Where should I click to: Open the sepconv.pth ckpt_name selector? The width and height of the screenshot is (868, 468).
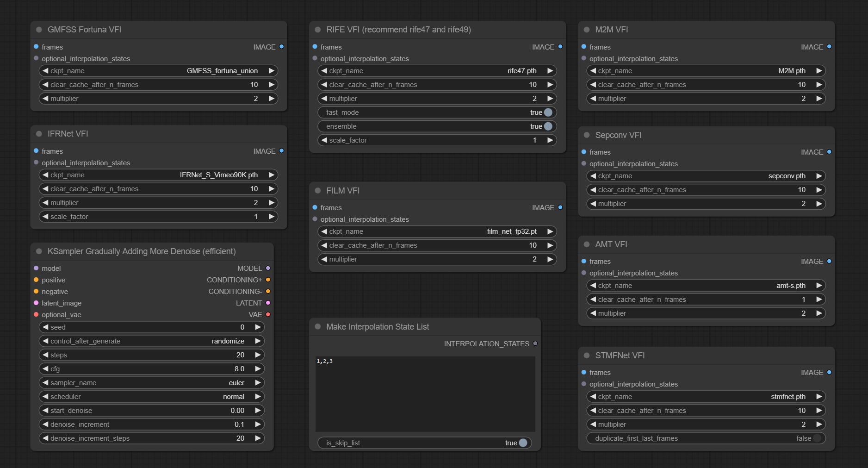(706, 176)
